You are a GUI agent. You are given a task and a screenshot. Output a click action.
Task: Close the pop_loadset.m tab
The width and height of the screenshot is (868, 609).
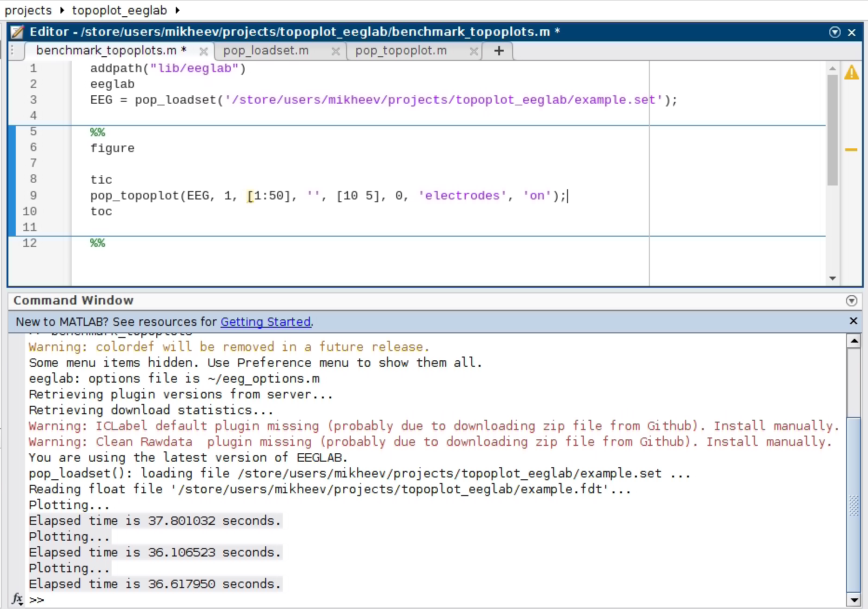335,51
